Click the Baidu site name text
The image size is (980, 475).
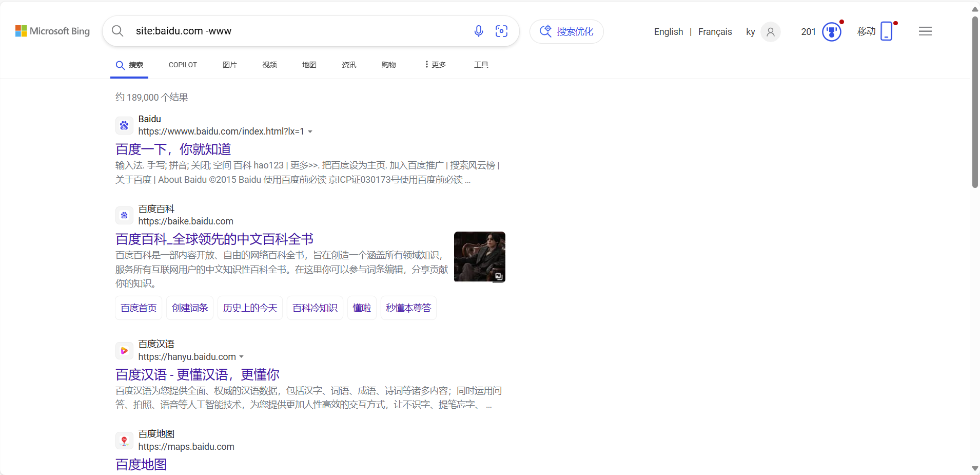coord(149,119)
